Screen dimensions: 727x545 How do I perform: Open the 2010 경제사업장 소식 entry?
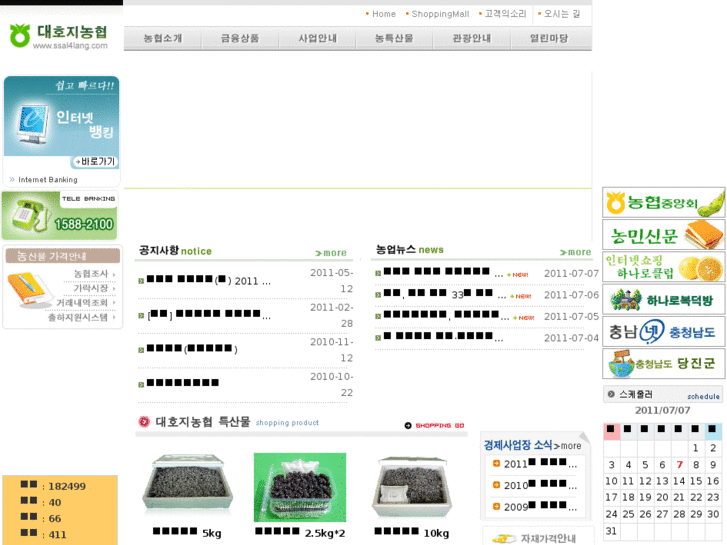541,485
